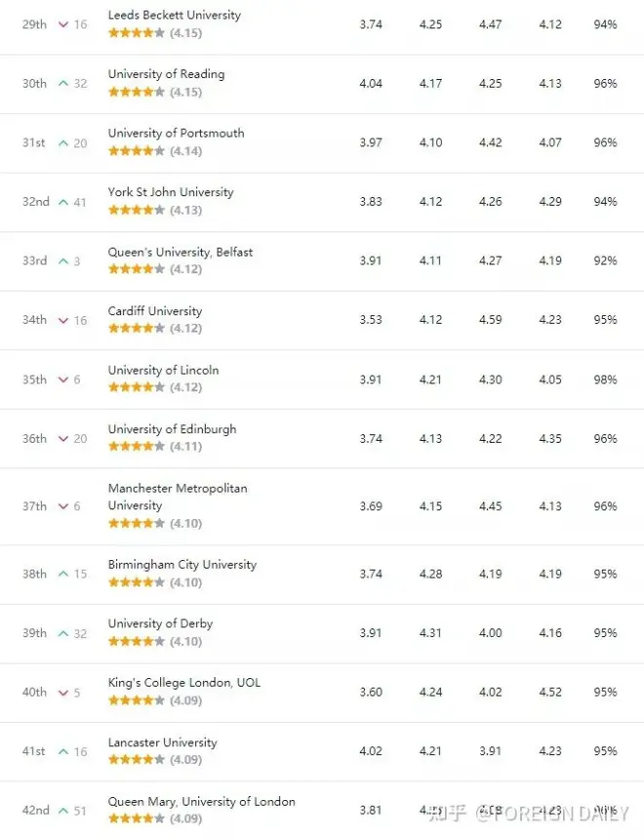This screenshot has width=644, height=839.
Task: Click the 98% value in Lincoln row
Action: point(605,380)
